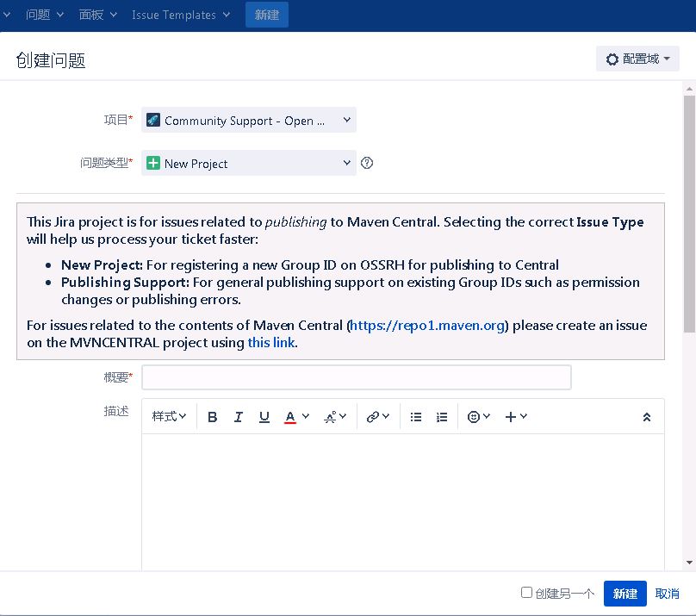Screen dimensions: 696x616
Task: Click 取消 to cancel issue creation
Action: click(667, 594)
